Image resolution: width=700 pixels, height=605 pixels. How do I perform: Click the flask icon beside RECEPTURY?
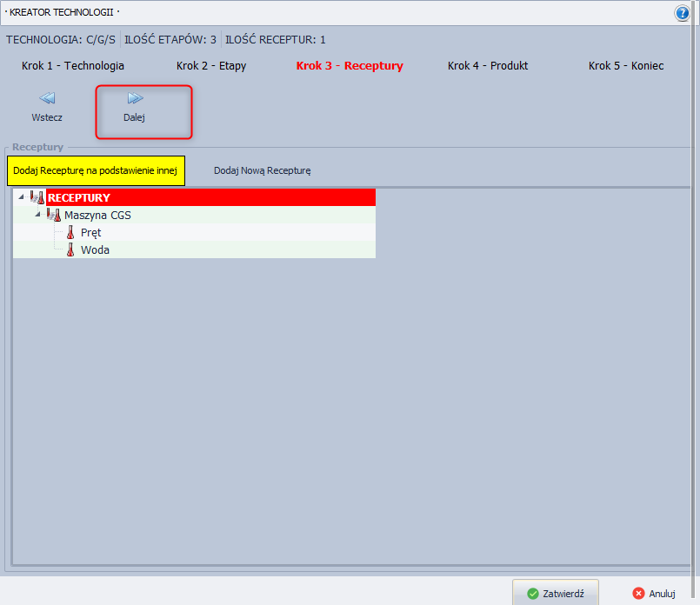click(x=37, y=197)
